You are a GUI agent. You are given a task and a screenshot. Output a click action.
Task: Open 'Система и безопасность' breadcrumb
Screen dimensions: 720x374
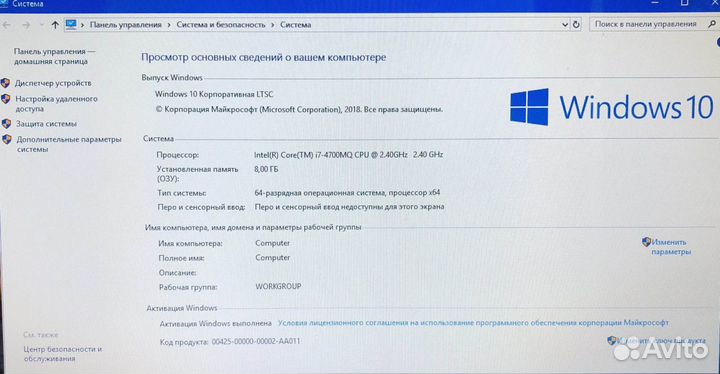[x=221, y=25]
